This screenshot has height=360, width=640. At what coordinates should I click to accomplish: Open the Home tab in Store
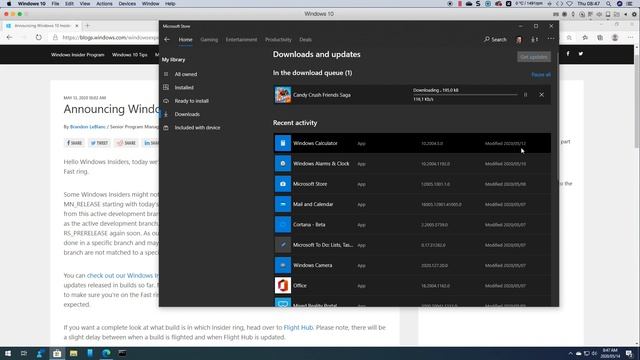(x=185, y=40)
